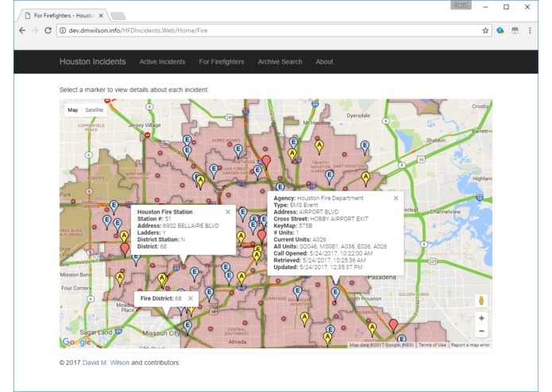The image size is (552, 392).
Task: Close the Houston Fire Station info popup
Action: point(228,212)
